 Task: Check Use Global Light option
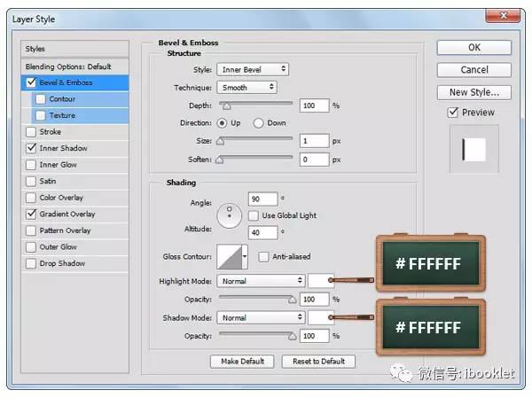tap(254, 215)
